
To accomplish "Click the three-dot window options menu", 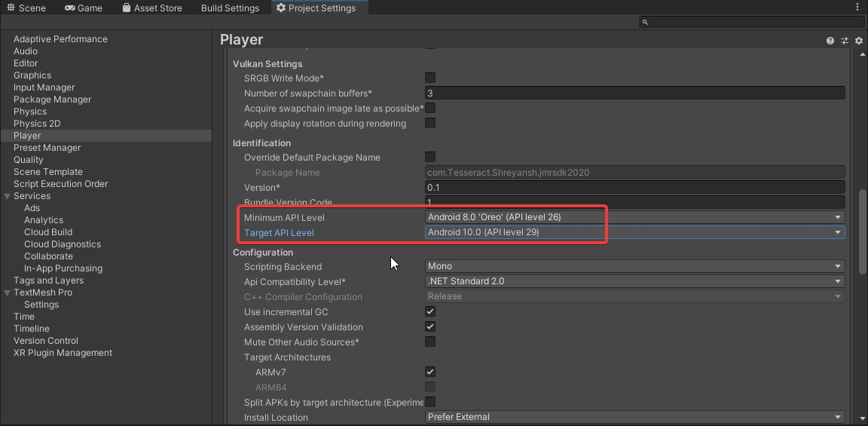I will (x=857, y=8).
